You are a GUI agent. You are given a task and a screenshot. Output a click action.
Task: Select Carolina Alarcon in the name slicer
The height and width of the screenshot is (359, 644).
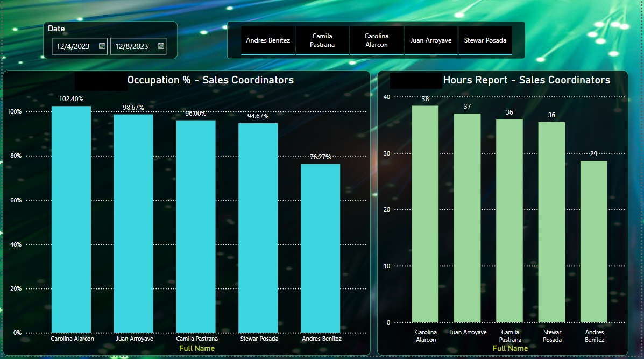[376, 40]
